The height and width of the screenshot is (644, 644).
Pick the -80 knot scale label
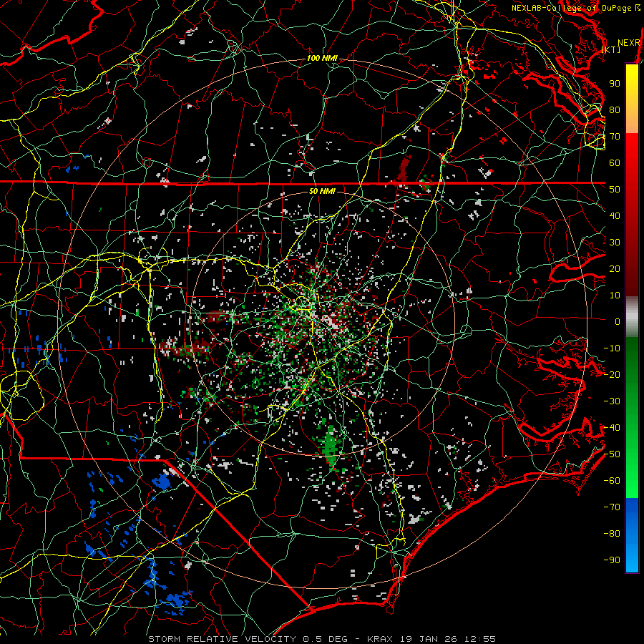pos(612,534)
